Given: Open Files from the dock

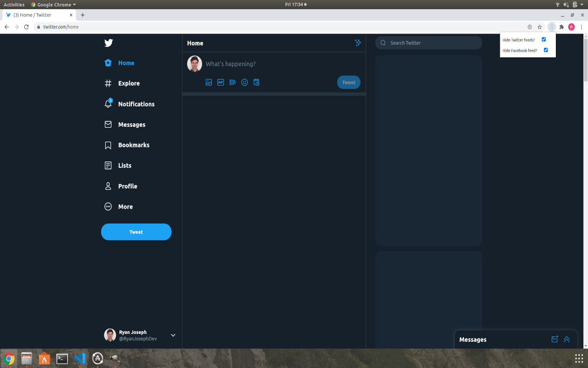Looking at the screenshot, I should point(27,359).
